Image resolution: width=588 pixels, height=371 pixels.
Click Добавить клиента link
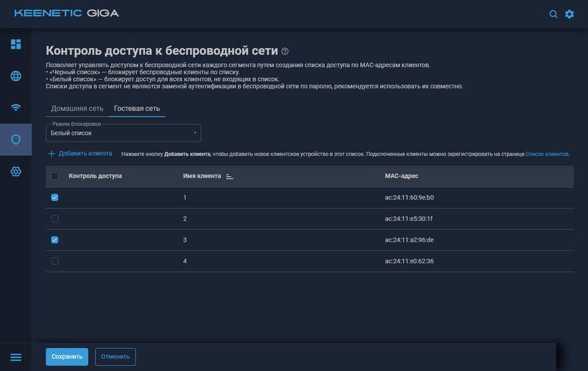click(80, 153)
